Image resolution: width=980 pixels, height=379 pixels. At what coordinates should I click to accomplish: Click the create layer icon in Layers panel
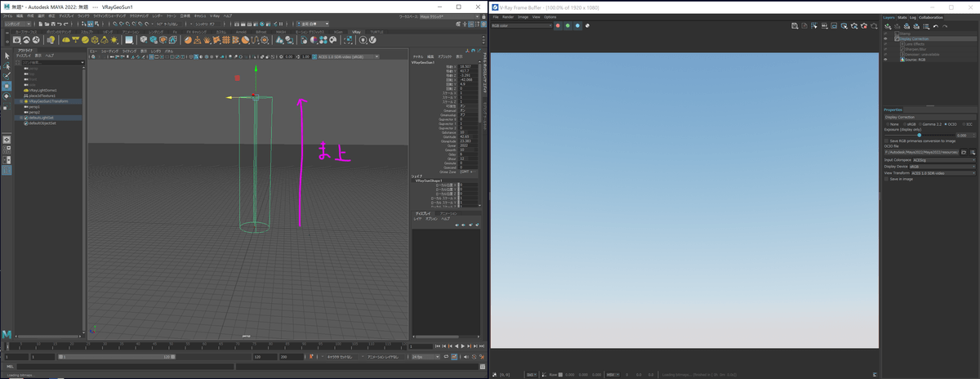(888, 26)
